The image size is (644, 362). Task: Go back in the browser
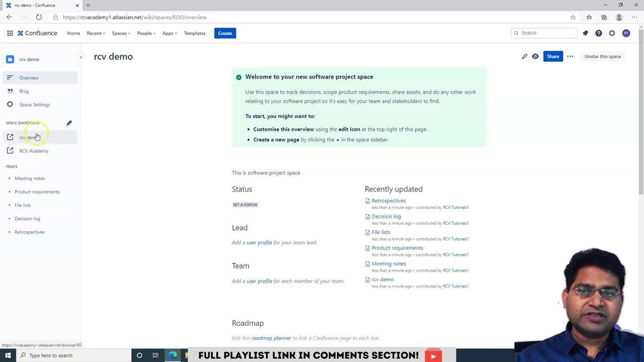(x=10, y=17)
